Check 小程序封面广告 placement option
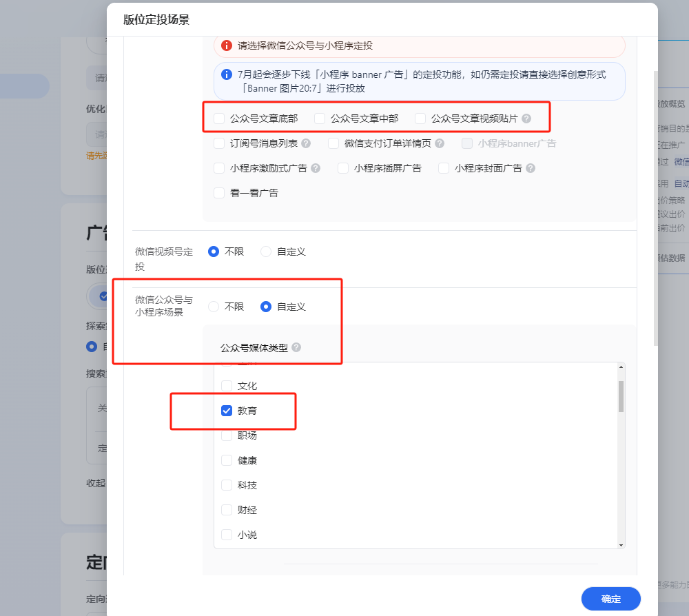689x616 pixels. tap(443, 168)
